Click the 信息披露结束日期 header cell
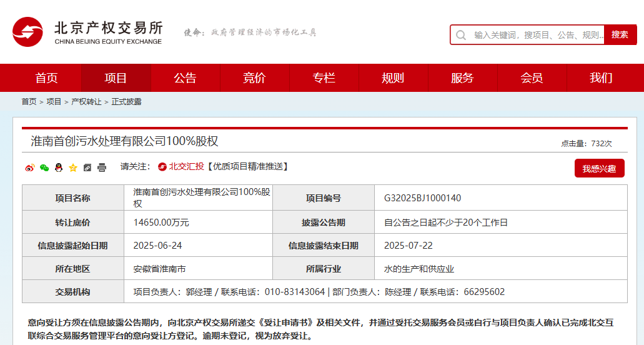Screen dimensions: 644x345 click(324, 246)
